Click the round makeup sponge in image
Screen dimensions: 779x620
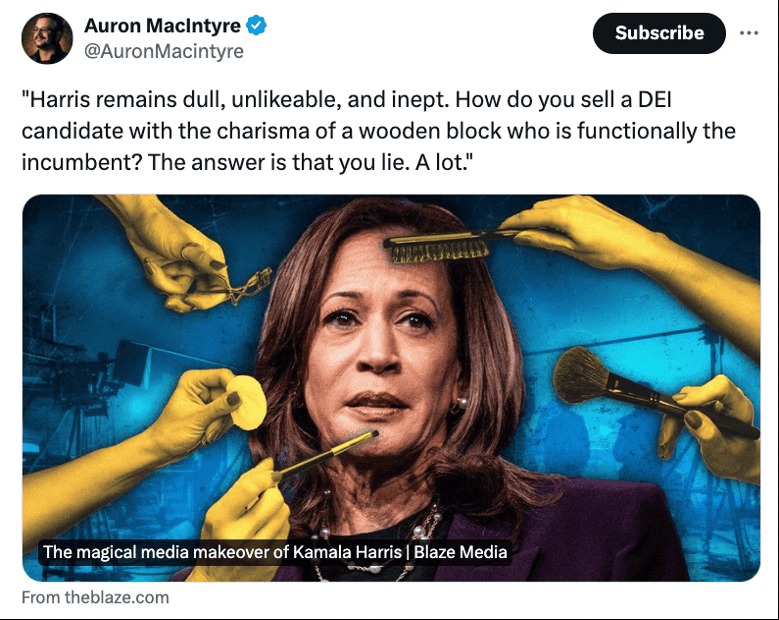[247, 402]
